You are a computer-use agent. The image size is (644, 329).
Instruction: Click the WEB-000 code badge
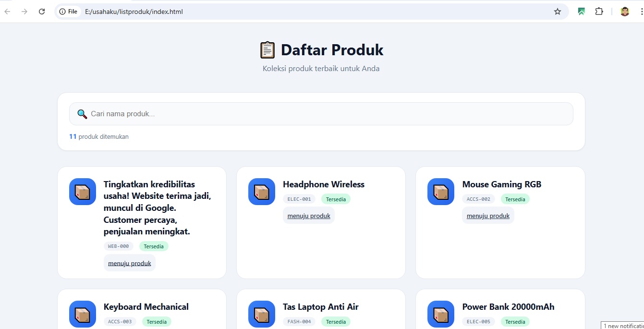tap(119, 246)
